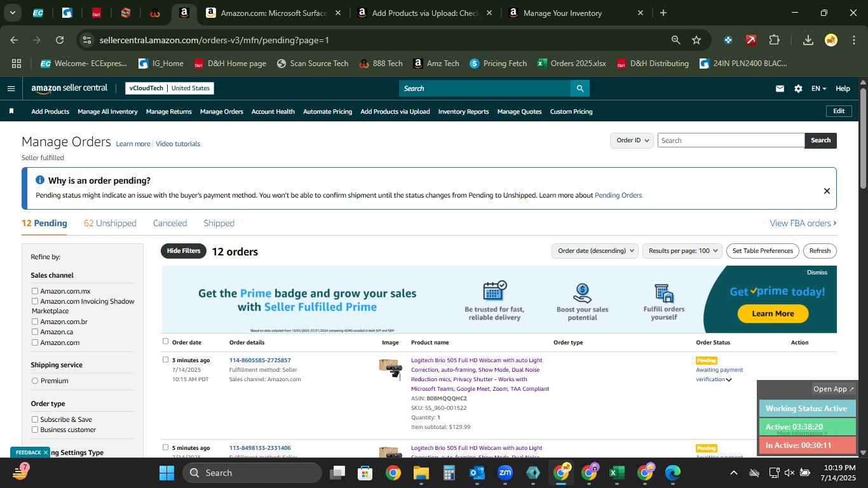Screen dimensions: 868x488
Task: Open Excel from the taskbar
Action: [616, 473]
